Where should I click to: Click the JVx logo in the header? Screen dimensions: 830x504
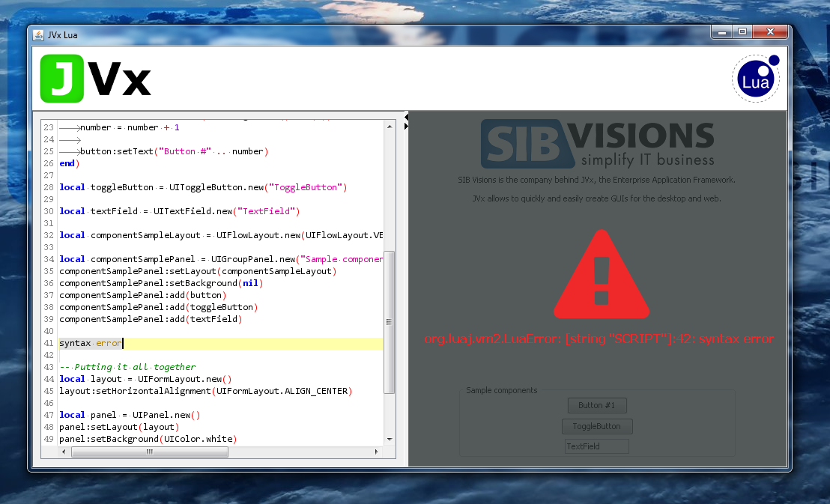[96, 79]
